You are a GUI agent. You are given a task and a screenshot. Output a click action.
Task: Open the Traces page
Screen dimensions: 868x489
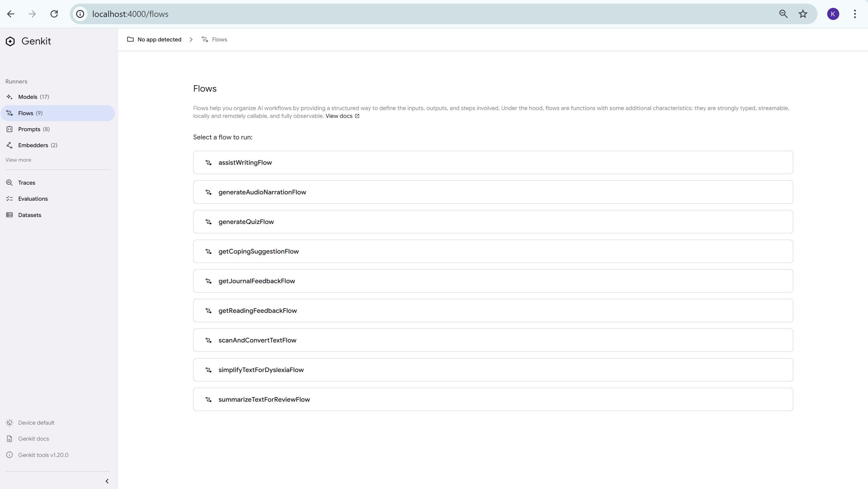point(26,183)
